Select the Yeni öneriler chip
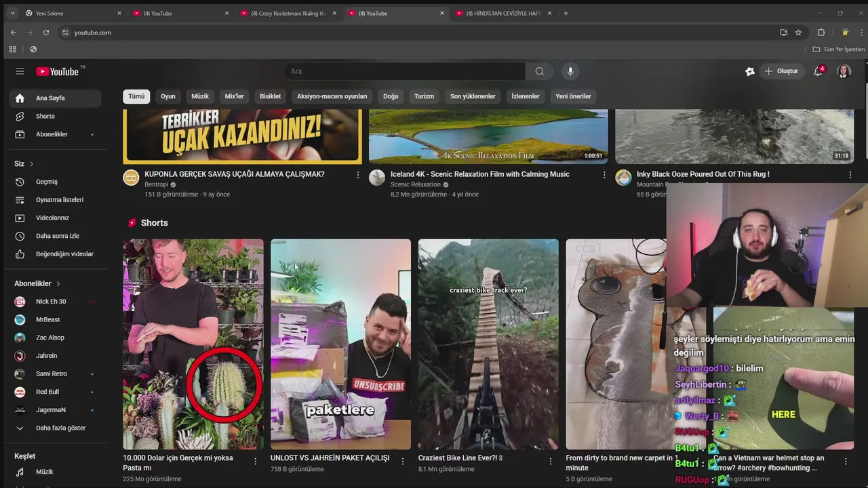 tap(573, 96)
